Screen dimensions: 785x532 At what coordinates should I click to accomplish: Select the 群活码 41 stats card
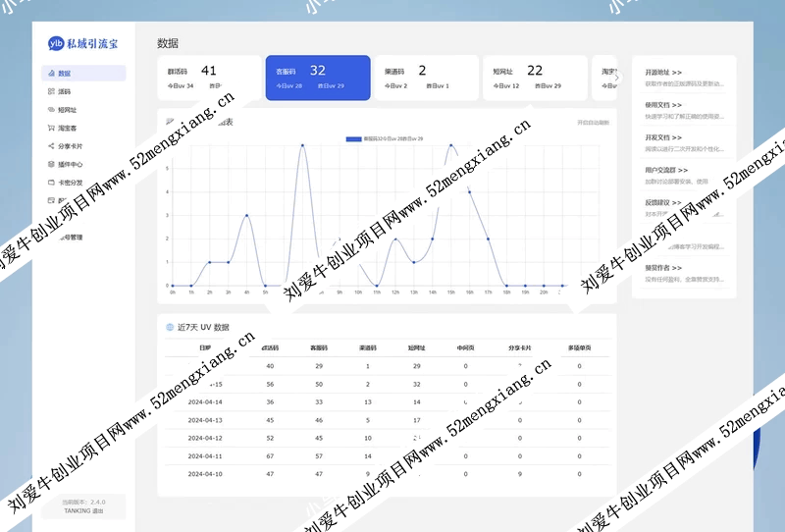pyautogui.click(x=209, y=78)
